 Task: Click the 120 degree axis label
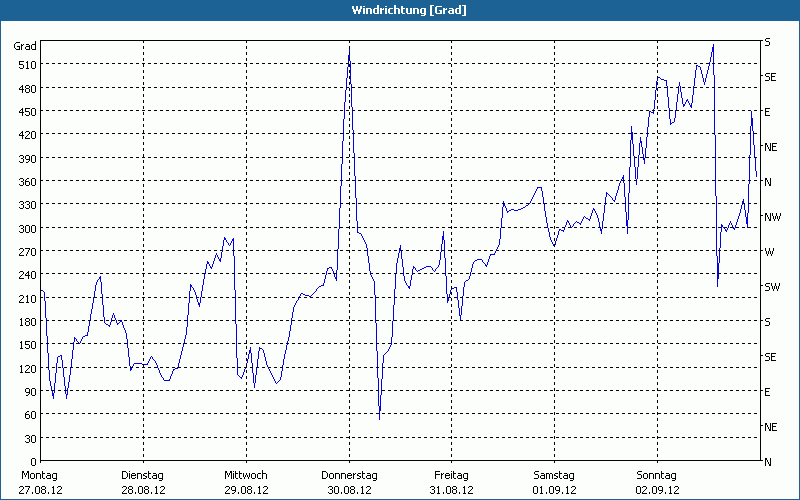tap(28, 369)
